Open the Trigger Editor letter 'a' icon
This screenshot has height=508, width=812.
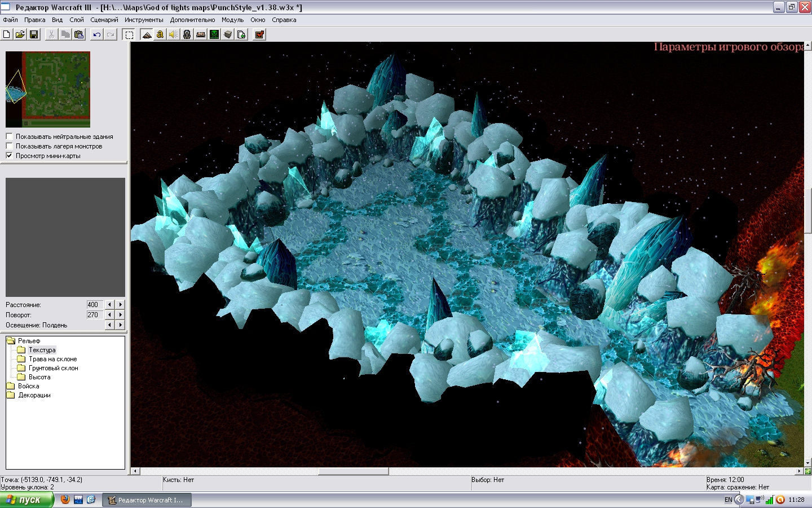tap(160, 34)
